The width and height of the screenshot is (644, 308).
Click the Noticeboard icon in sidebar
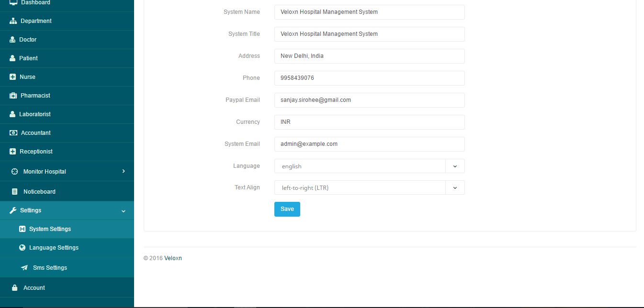pyautogui.click(x=14, y=192)
